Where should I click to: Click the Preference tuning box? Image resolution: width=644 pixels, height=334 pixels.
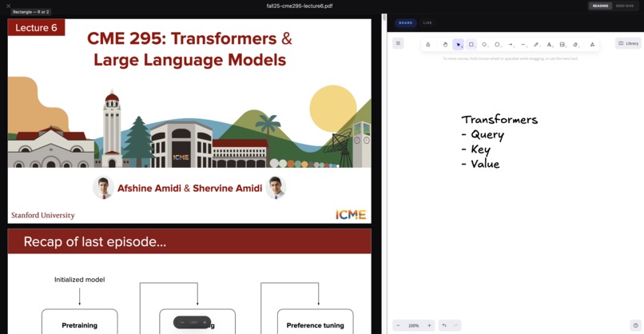pos(316,322)
